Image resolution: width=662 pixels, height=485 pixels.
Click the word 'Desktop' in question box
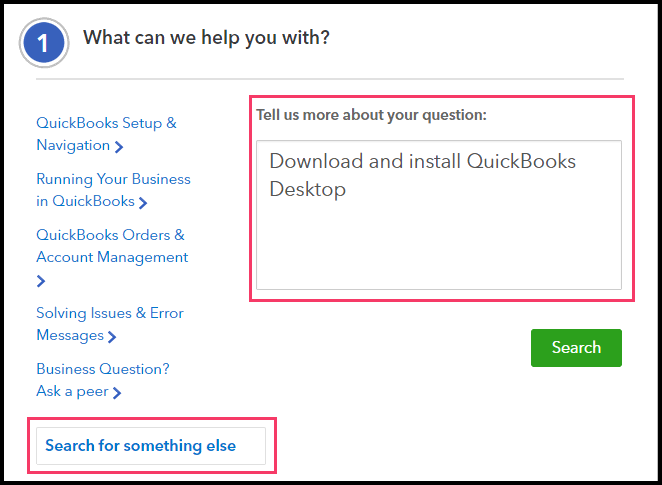pos(307,189)
